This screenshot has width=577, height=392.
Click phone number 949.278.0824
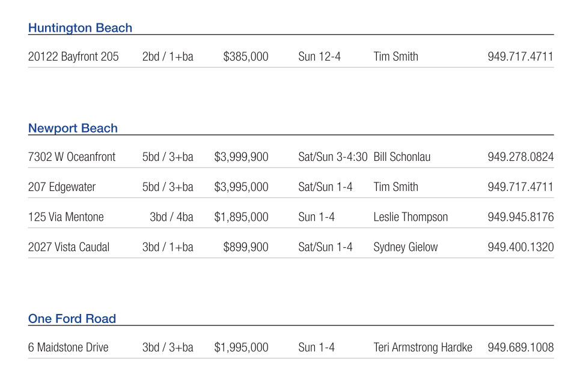(521, 157)
